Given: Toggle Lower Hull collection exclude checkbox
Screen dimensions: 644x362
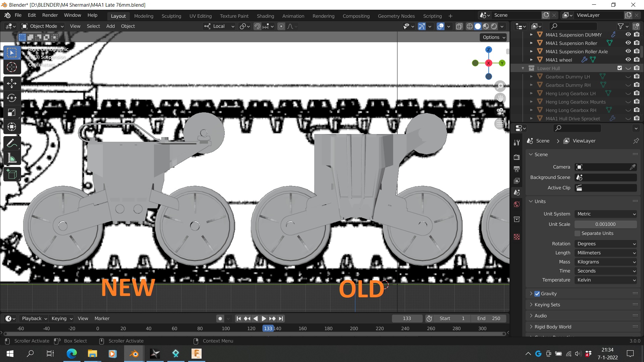Looking at the screenshot, I should pyautogui.click(x=620, y=68).
